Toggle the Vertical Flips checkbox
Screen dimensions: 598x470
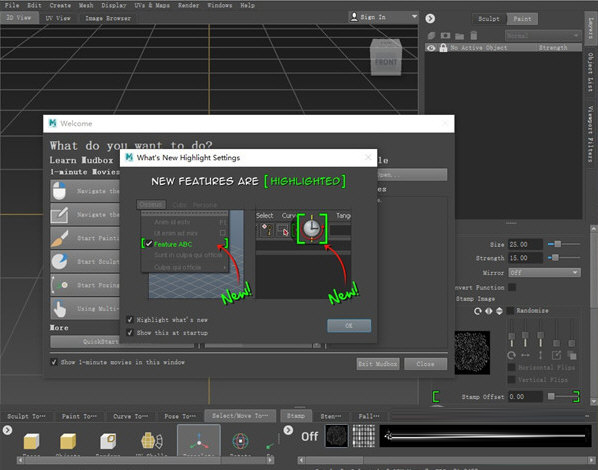(x=511, y=380)
